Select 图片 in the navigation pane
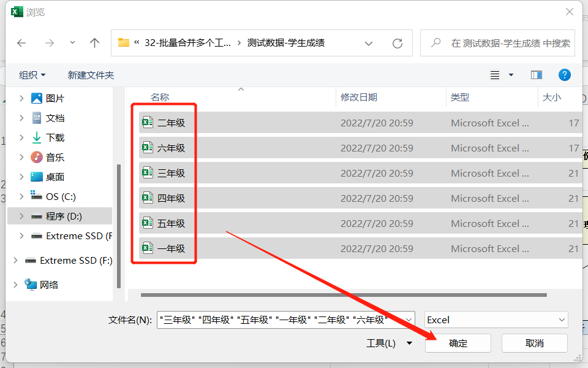 pyautogui.click(x=55, y=98)
